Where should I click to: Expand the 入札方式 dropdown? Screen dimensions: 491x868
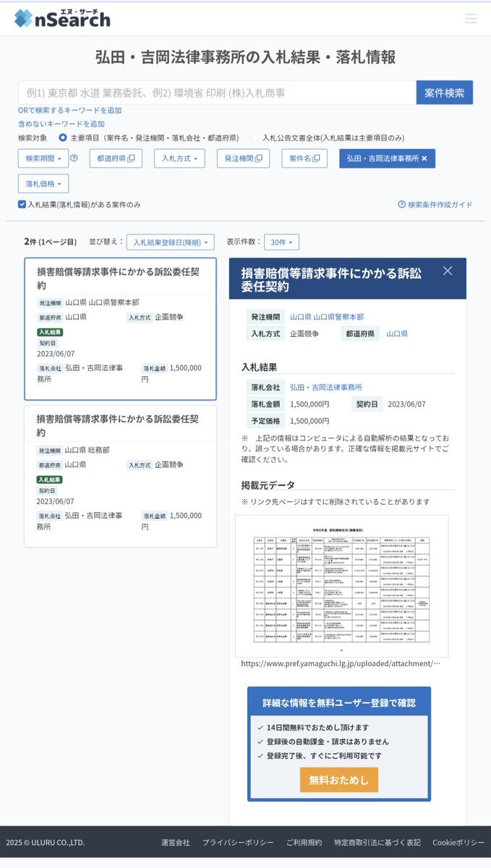coord(179,158)
